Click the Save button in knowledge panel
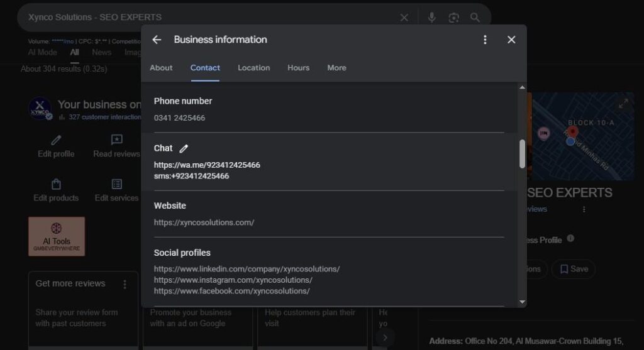This screenshot has height=350, width=644. (x=574, y=269)
